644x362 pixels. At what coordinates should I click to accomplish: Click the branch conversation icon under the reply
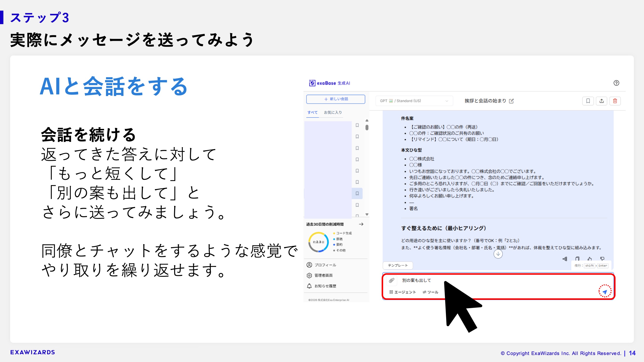[x=565, y=259]
